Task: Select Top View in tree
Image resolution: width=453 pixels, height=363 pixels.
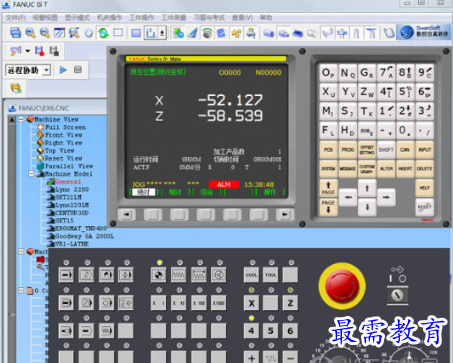Action: (x=60, y=150)
